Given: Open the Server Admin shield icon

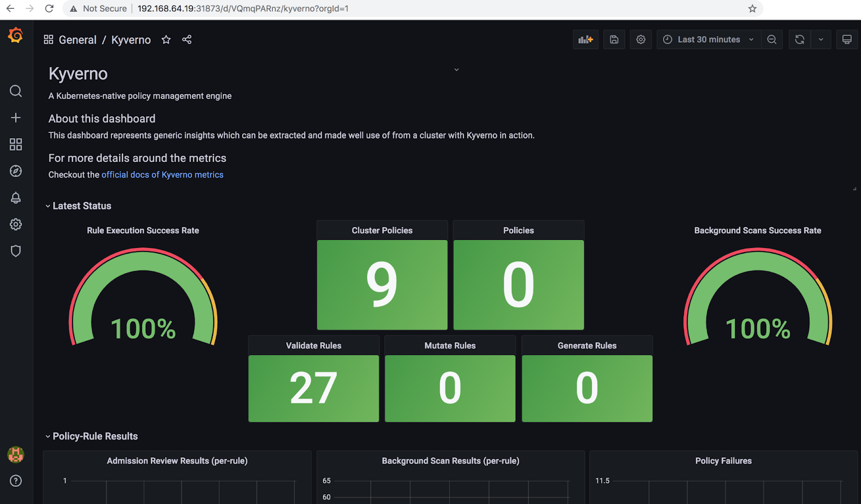Looking at the screenshot, I should click(x=16, y=251).
